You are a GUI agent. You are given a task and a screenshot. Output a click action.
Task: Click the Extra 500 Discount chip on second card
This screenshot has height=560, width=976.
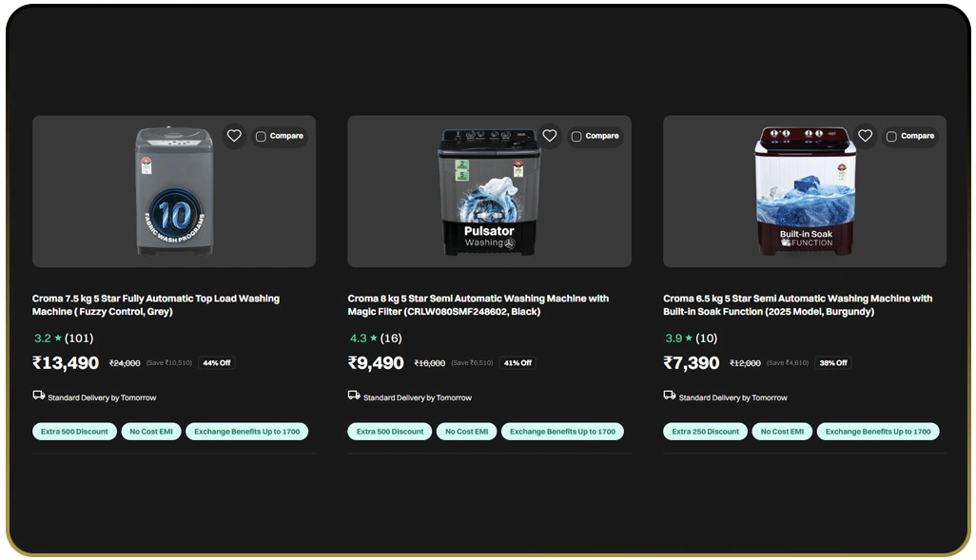pos(389,431)
